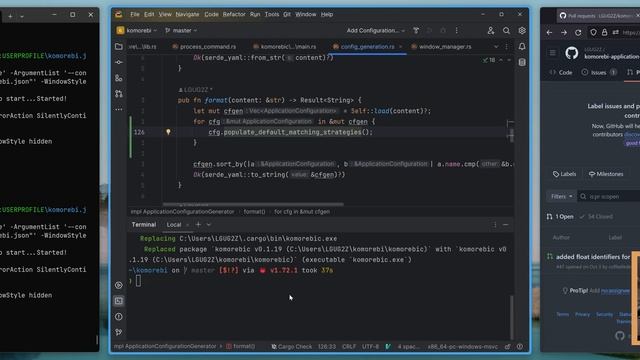Click browser back arrow
The image size is (640, 360).
tap(549, 32)
